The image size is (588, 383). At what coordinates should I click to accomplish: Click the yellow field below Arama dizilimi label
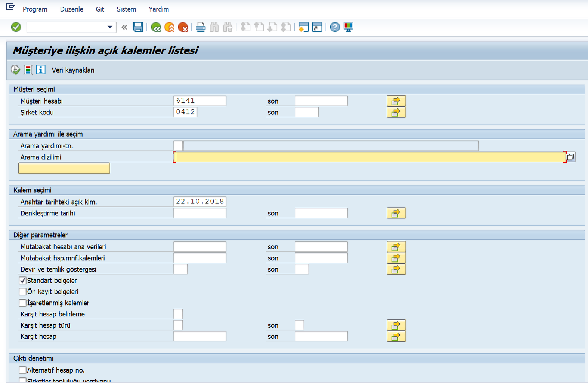(x=64, y=168)
